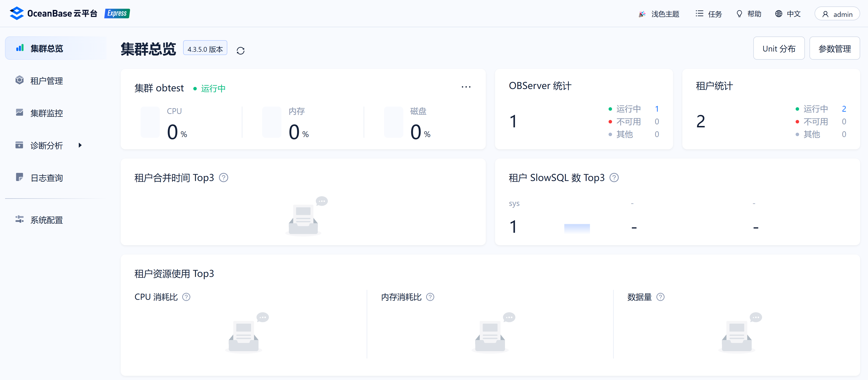The width and height of the screenshot is (868, 380).
Task: Open 日志查询 from the sidebar
Action: 46,178
